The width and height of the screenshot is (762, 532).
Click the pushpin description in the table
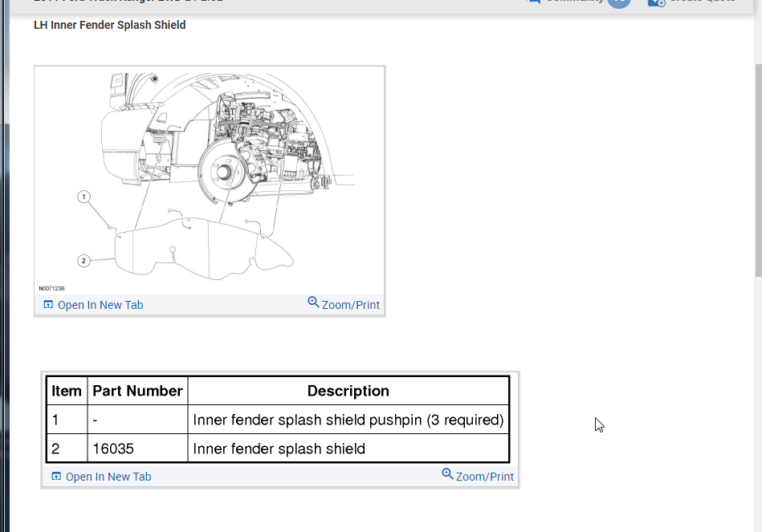coord(348,420)
